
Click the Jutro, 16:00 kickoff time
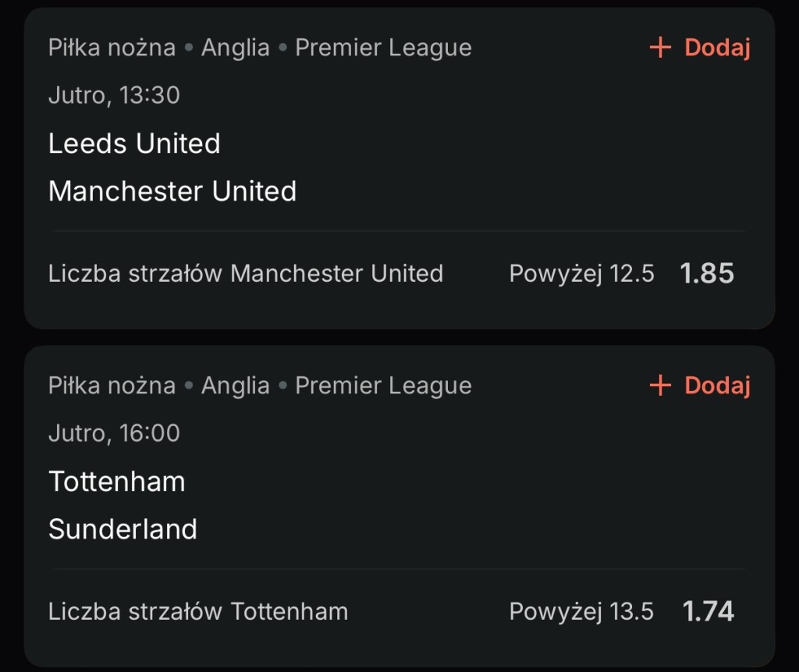(x=114, y=433)
